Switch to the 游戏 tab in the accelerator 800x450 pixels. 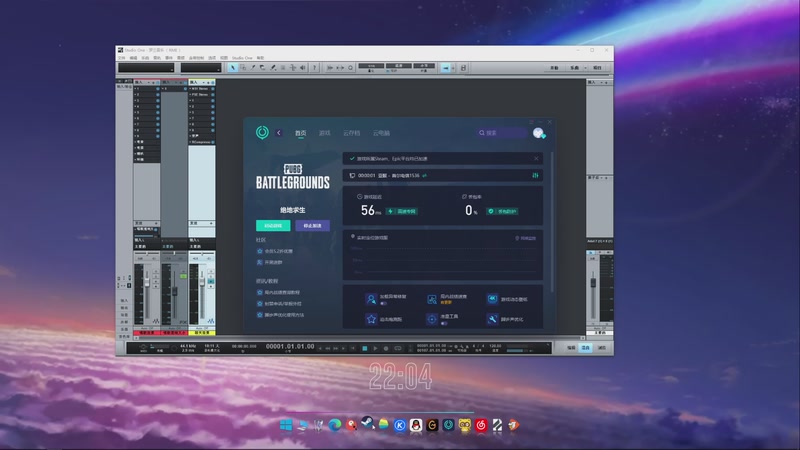324,133
